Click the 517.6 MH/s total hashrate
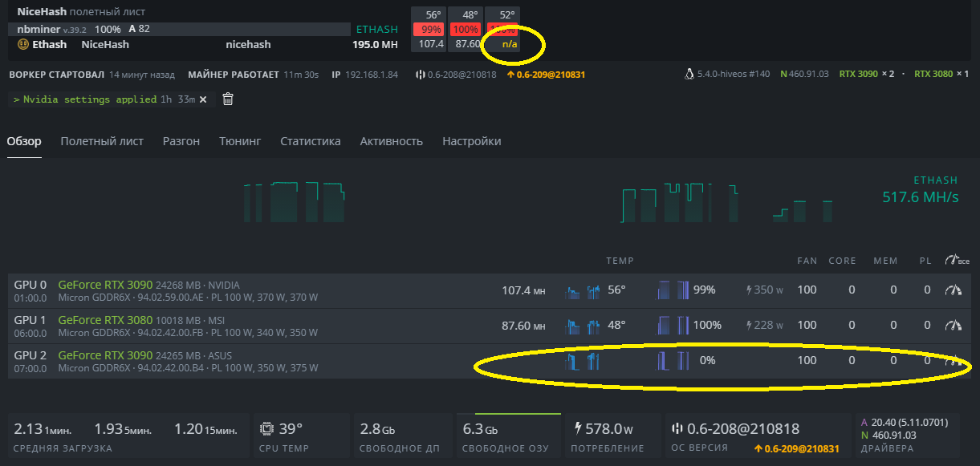Viewport: 980px width, 466px height. click(921, 197)
